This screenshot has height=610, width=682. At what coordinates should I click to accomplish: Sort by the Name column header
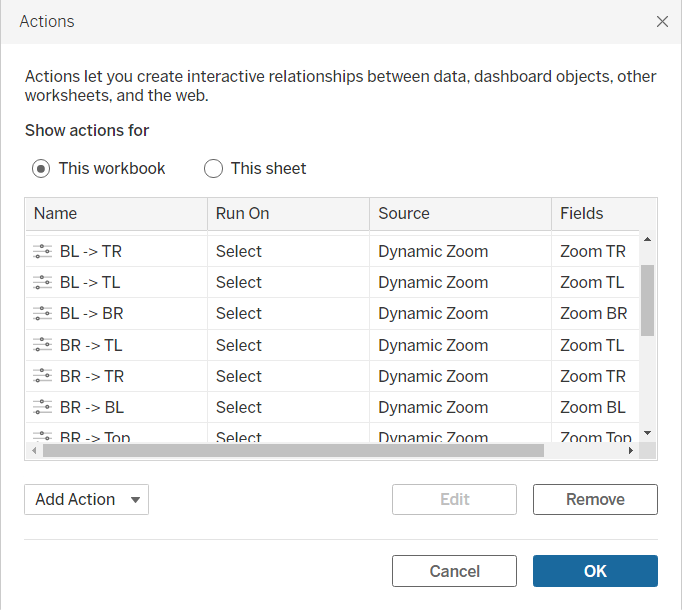56,213
